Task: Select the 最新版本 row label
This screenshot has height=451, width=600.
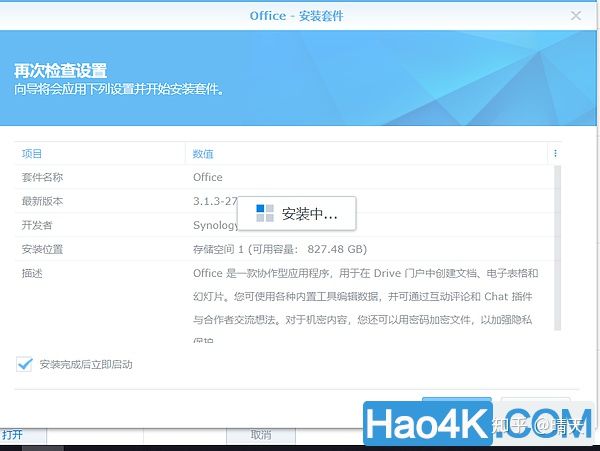Action: (x=42, y=201)
